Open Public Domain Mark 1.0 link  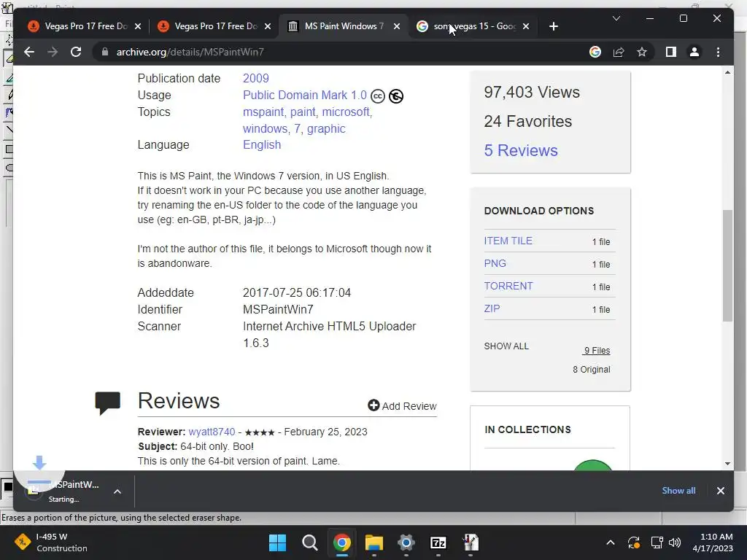305,96
